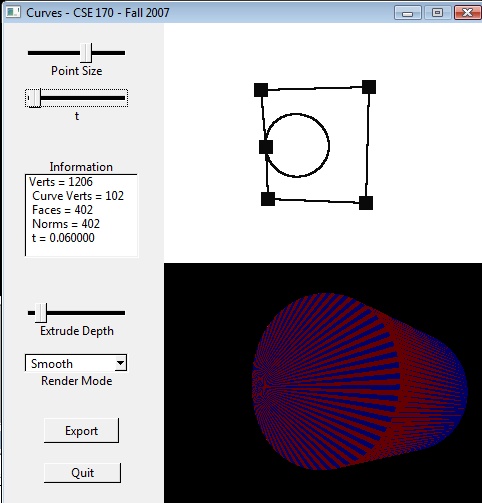
Task: Click the right end of Point Size track
Action: (x=123, y=53)
